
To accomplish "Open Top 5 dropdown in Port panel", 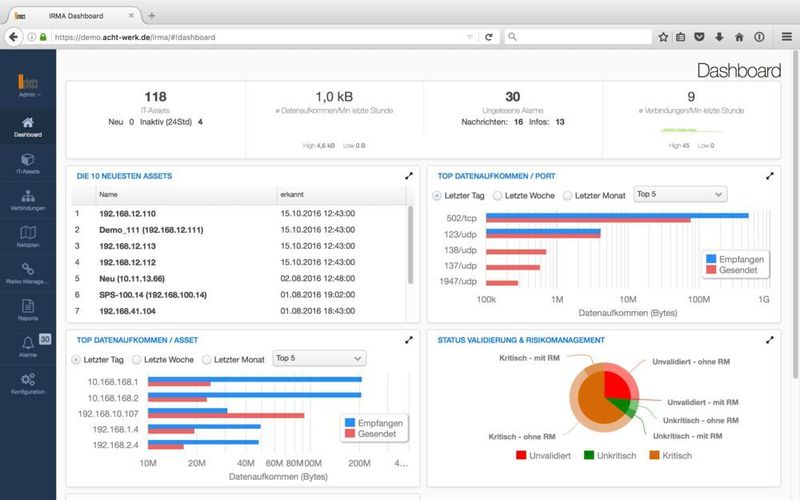I will pos(680,195).
